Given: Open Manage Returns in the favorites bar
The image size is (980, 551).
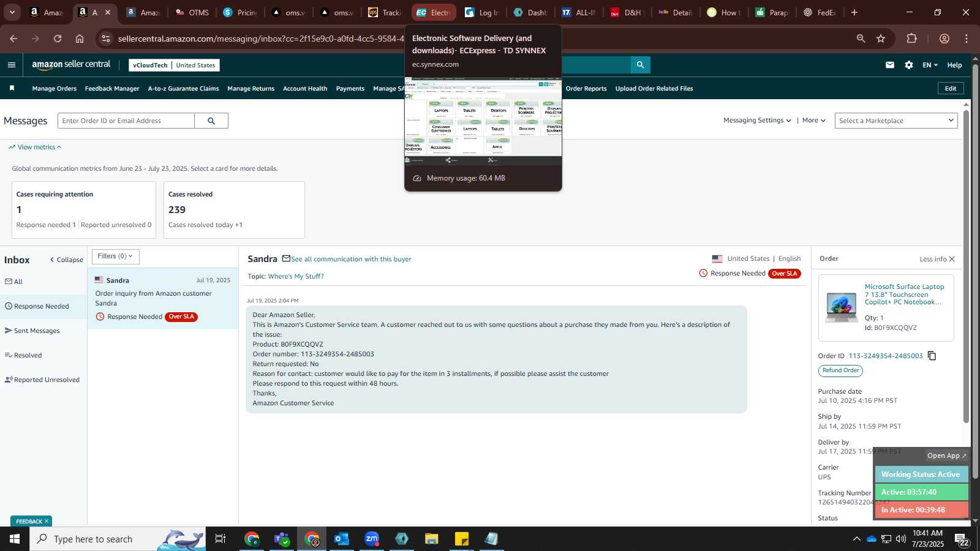Looking at the screenshot, I should [251, 88].
